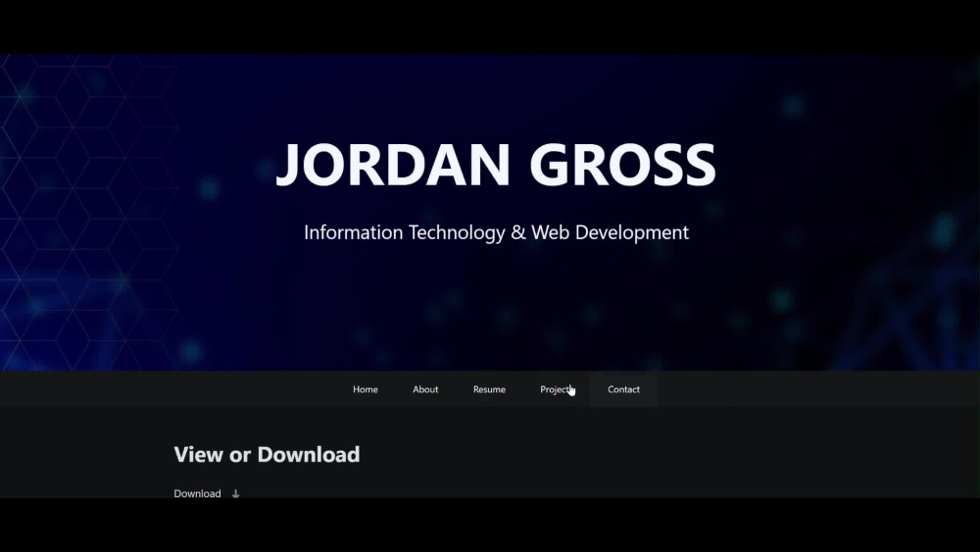Click the JORDAN GROSS site title
Viewport: 980px width, 552px height.
point(496,165)
